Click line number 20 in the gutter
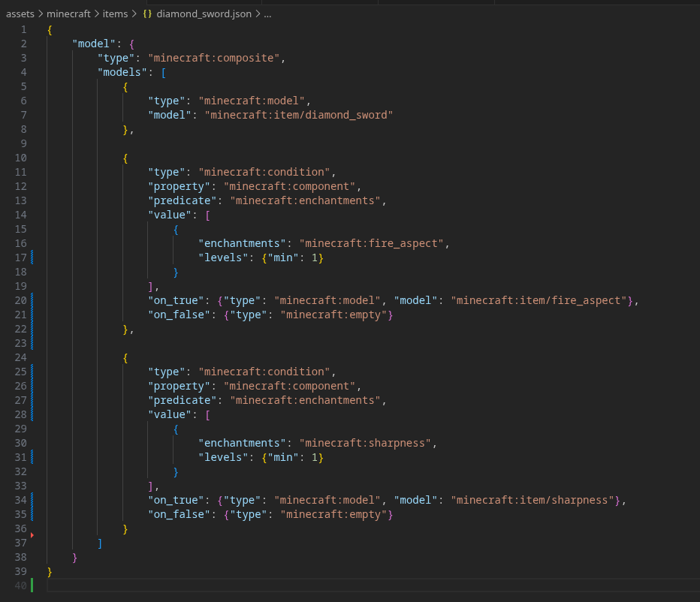700x602 pixels. pyautogui.click(x=20, y=300)
